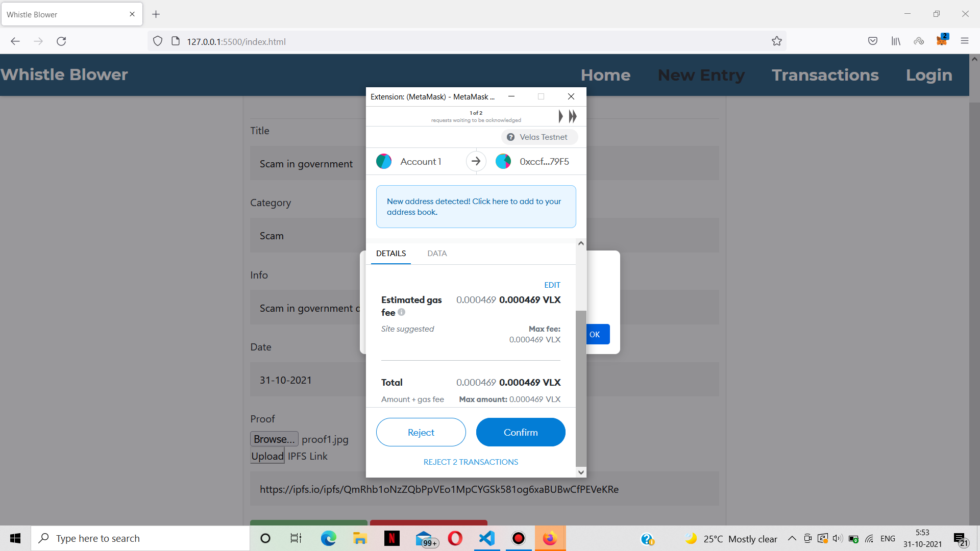Open Firefox application menu hamburger
980x551 pixels.
964,41
